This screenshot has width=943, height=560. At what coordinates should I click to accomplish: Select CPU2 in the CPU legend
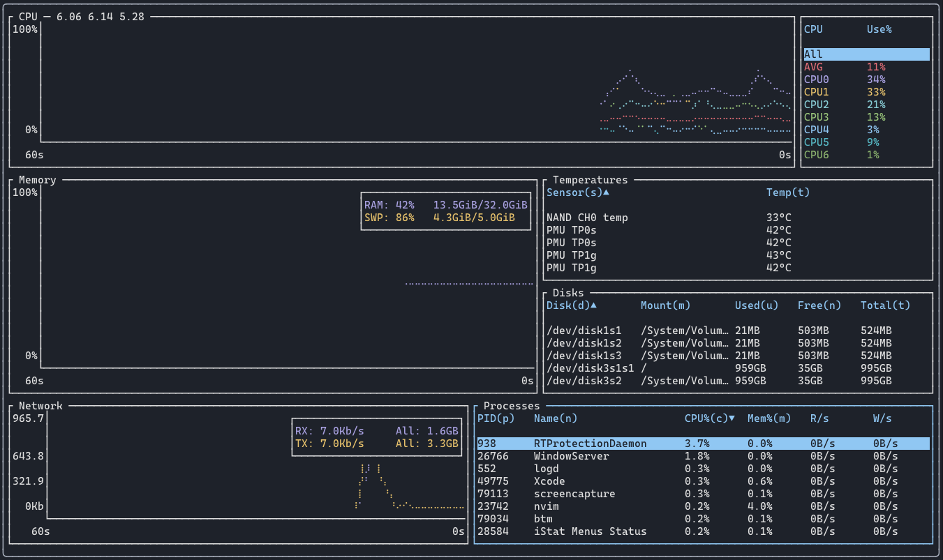[866, 105]
